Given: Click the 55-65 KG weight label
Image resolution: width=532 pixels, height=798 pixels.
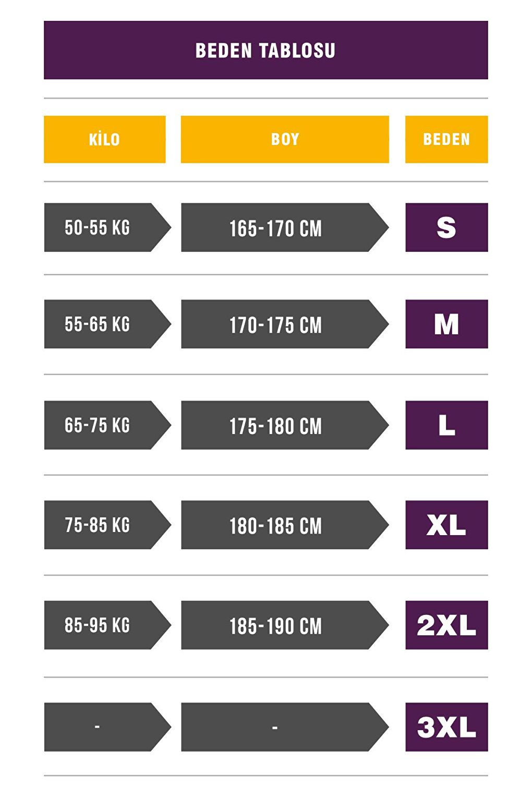Looking at the screenshot, I should [98, 324].
